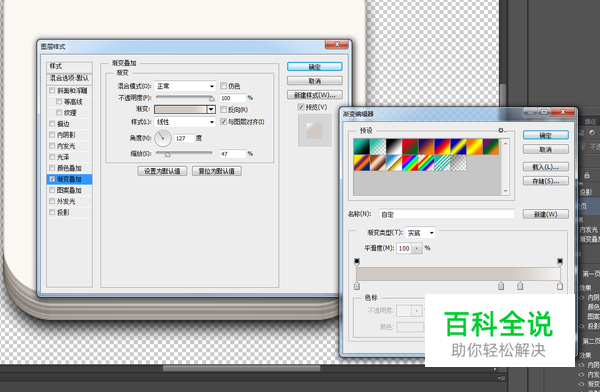Viewport: 600px width, 392px height.
Task: Enable the 反向(R) reverse checkbox
Action: tap(223, 109)
